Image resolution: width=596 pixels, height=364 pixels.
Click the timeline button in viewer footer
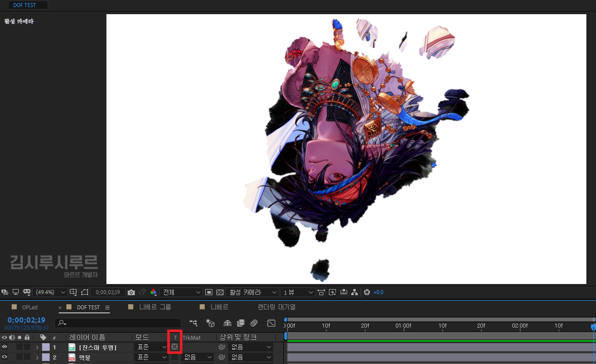coord(344,292)
